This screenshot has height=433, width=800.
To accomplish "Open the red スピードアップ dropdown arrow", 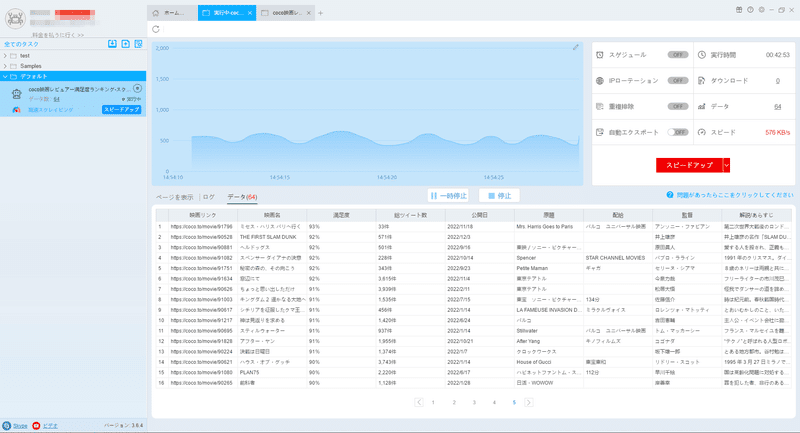I will (x=727, y=165).
